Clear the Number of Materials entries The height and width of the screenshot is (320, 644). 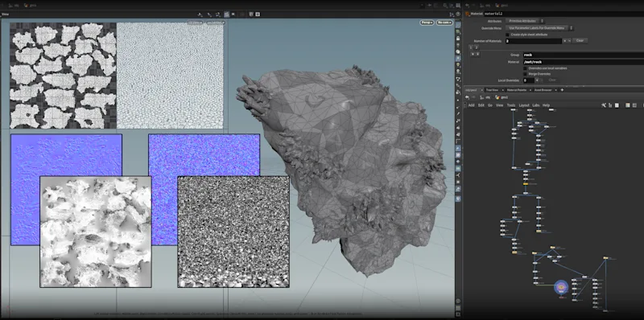point(580,41)
